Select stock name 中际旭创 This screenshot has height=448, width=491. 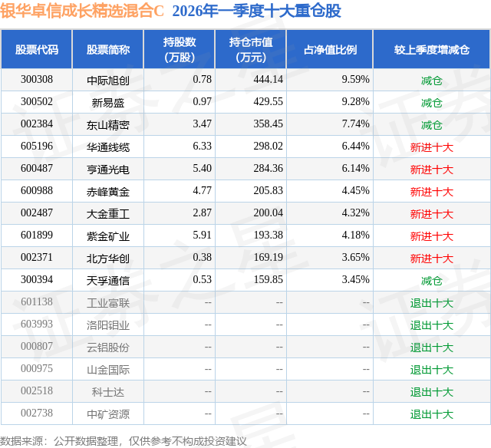tap(108, 81)
